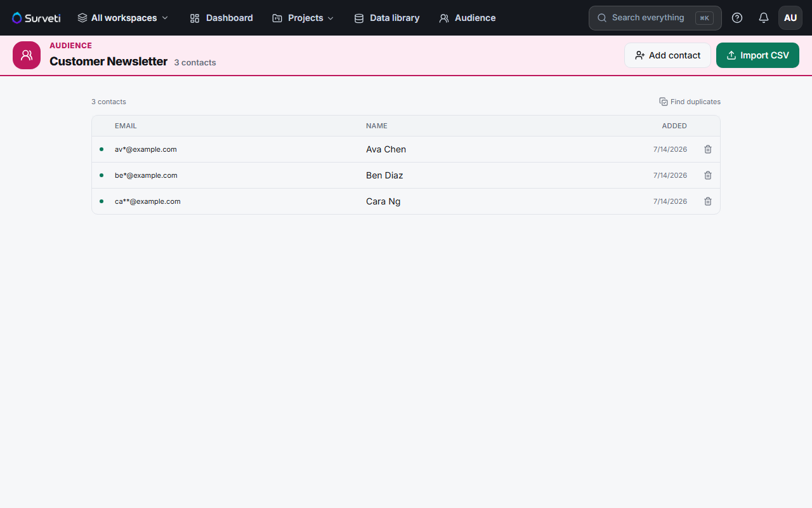Delete the Ava Chen contact
Viewport: 812px width, 508px height.
pos(708,149)
